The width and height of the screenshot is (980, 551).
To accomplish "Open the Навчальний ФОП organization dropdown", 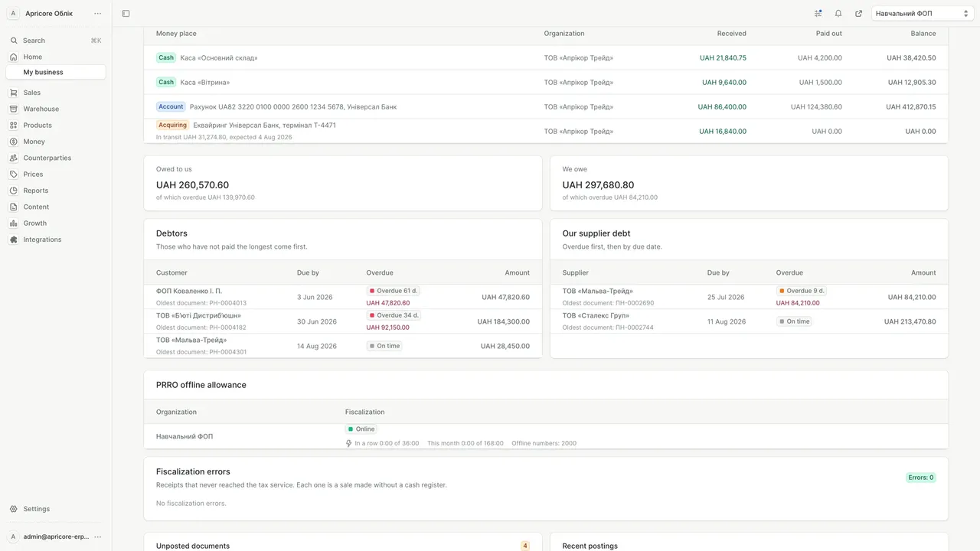I will coord(923,13).
